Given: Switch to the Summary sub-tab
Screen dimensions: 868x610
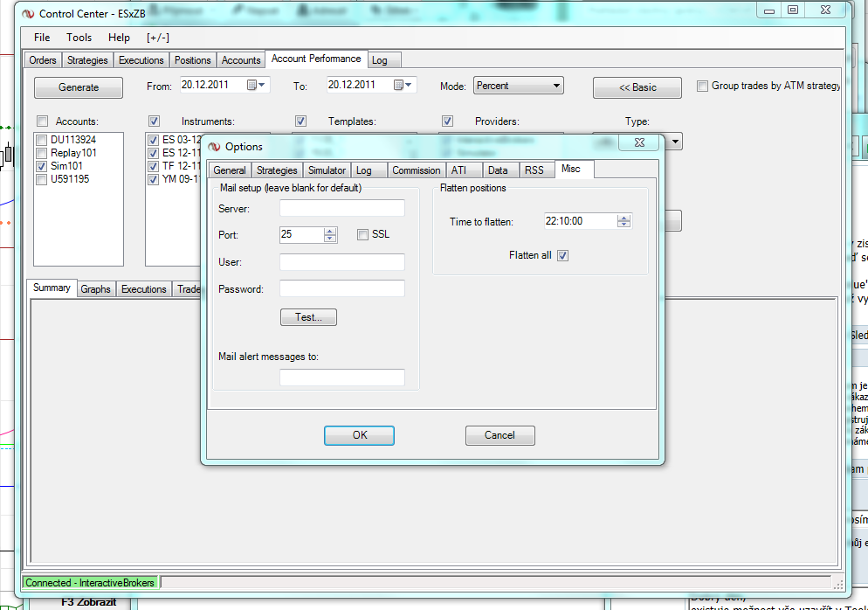Looking at the screenshot, I should coord(52,288).
